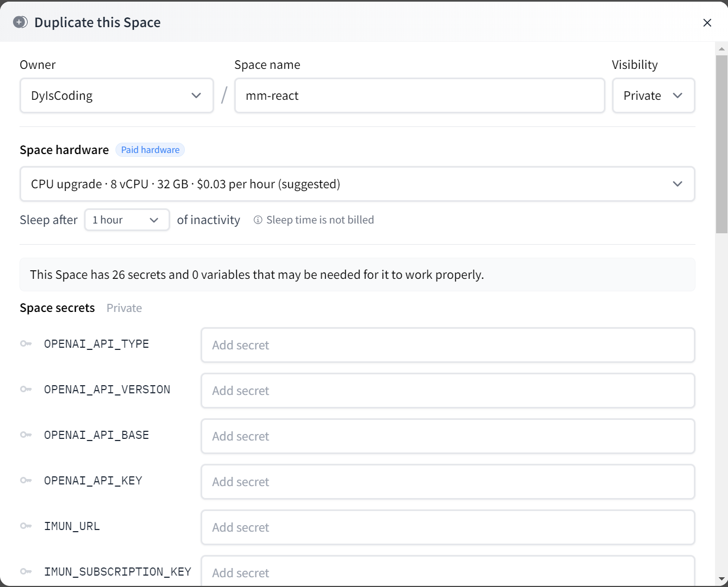Screen dimensions: 728x587
Task: Open the Visibility dropdown set to Private
Action: click(x=653, y=95)
